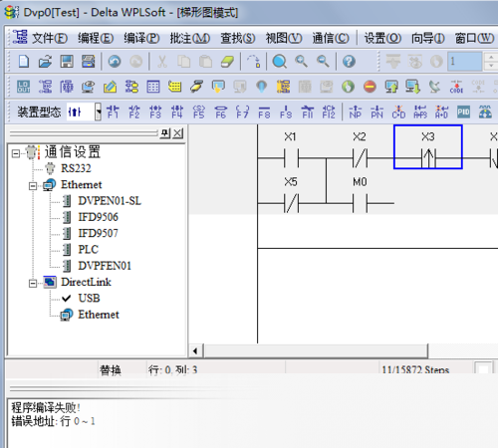
Task: Click the horizontal scrollbar left arrow
Action: tap(195, 350)
